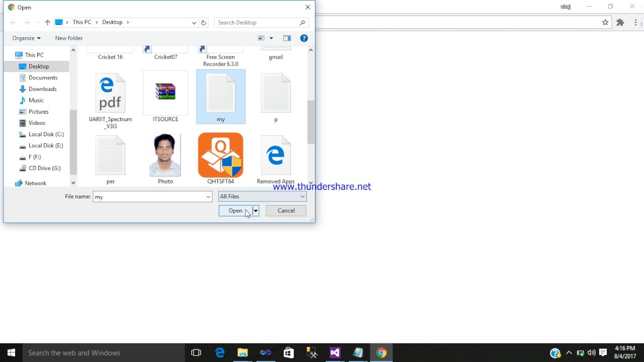
Task: Click the Back navigation arrow
Action: (x=13, y=23)
